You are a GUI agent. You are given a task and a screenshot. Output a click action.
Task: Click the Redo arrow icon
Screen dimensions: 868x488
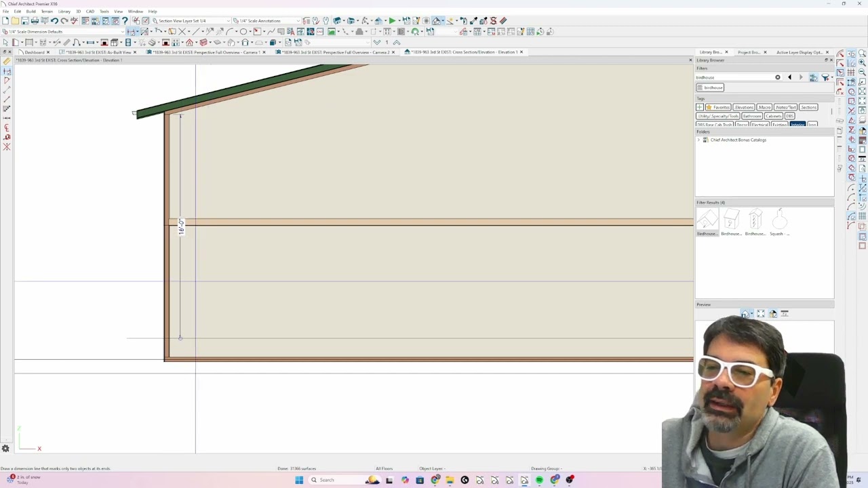(x=64, y=20)
